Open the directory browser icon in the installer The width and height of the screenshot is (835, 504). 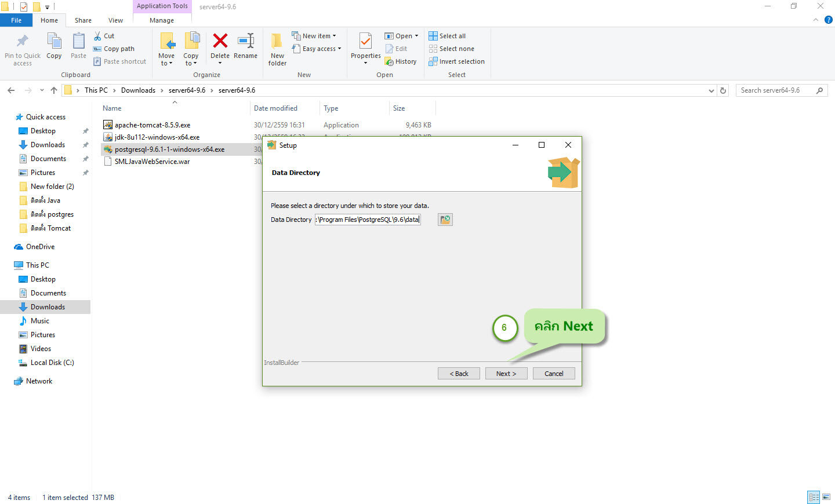point(445,219)
